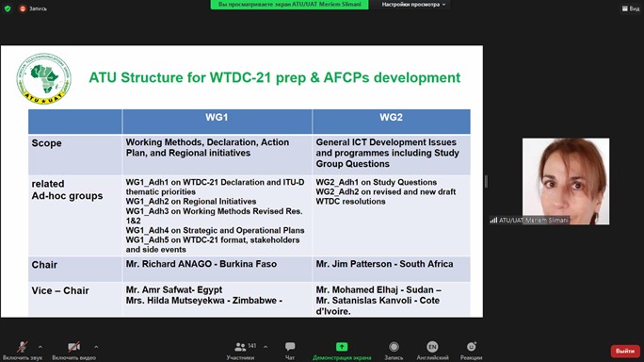Click the Запись record icon in toolbar
This screenshot has width=644, height=362.
pos(394,351)
